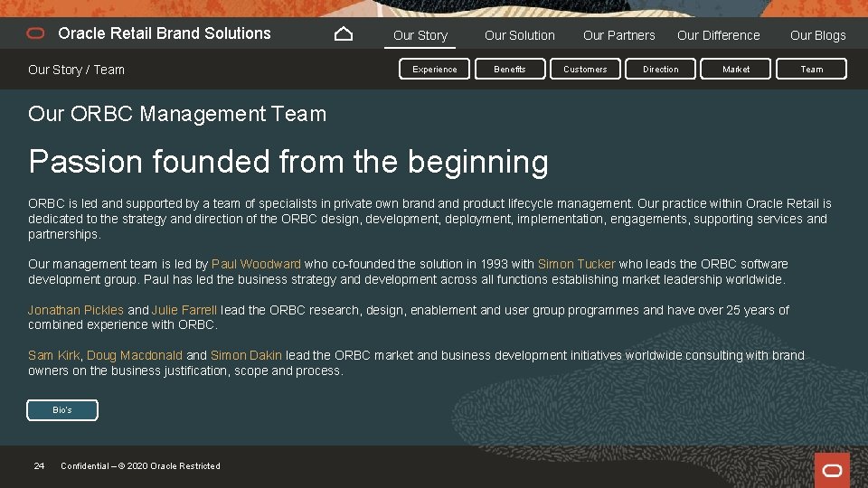Open the Julie Farrell link
Viewport: 868px width, 488px height.
(x=184, y=310)
